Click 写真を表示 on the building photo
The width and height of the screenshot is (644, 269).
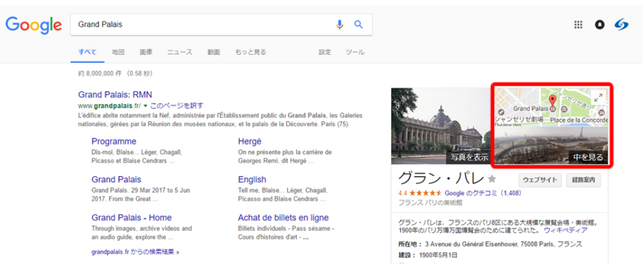(469, 157)
